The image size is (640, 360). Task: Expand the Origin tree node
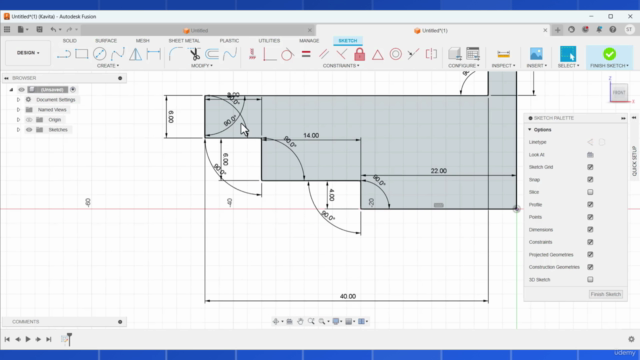click(18, 120)
